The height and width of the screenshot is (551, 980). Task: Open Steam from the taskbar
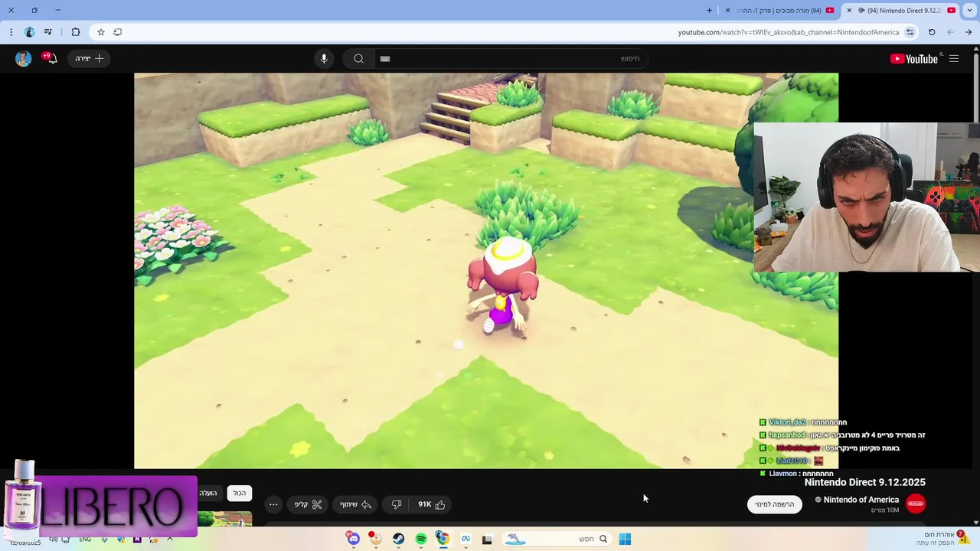pos(398,540)
